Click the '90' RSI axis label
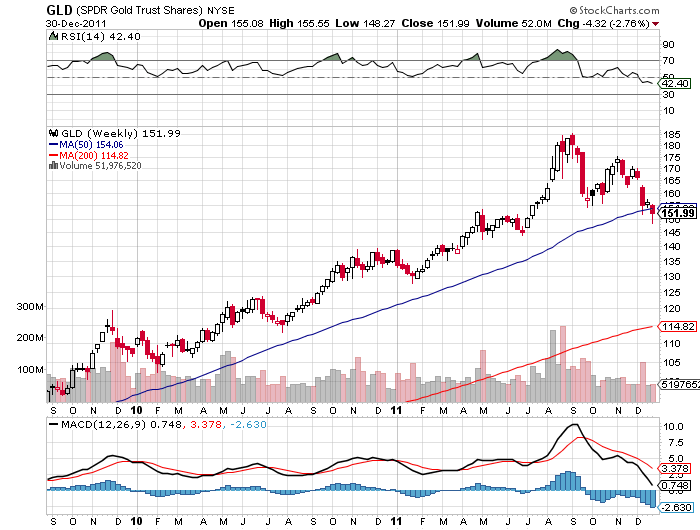This screenshot has width=700, height=530. coord(668,45)
